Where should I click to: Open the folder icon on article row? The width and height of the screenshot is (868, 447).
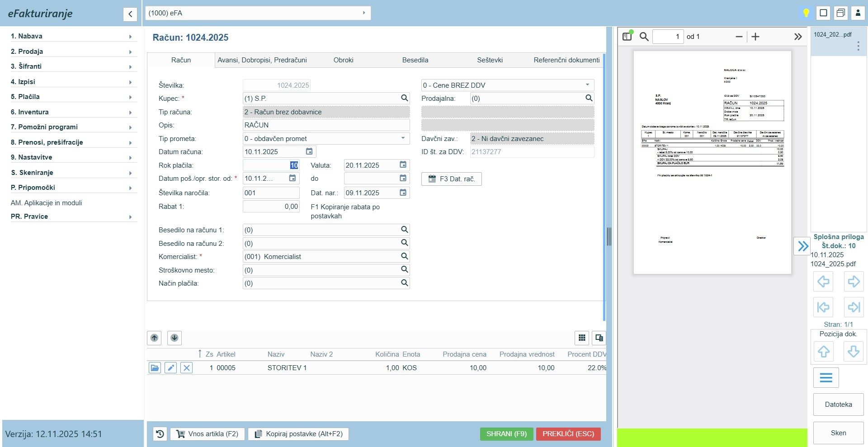tap(155, 368)
